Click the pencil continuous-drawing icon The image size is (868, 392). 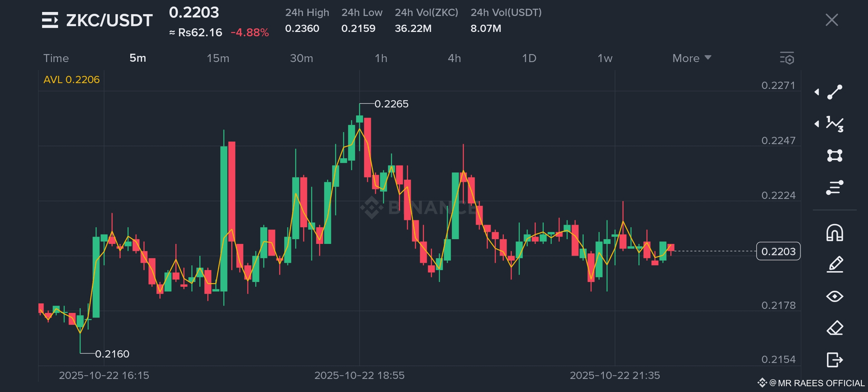pos(835,264)
